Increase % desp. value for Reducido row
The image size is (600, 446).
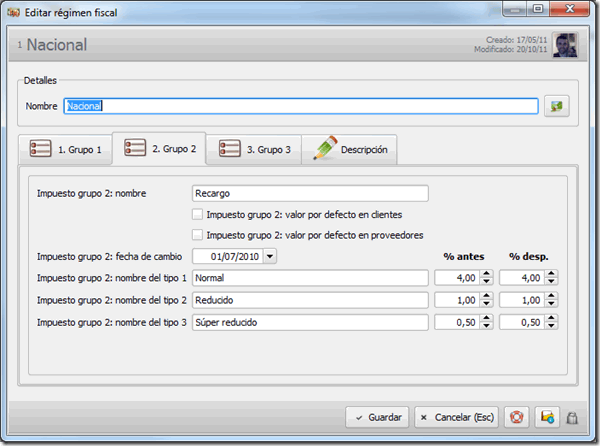[551, 296]
